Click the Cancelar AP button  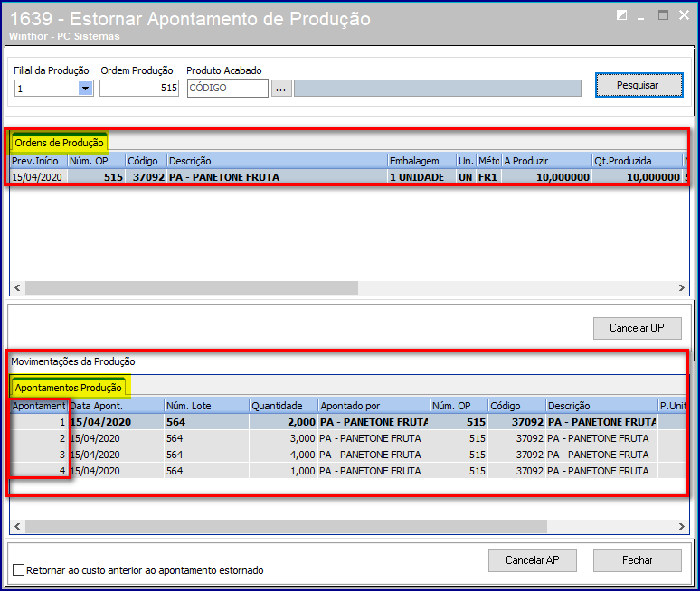tap(532, 560)
